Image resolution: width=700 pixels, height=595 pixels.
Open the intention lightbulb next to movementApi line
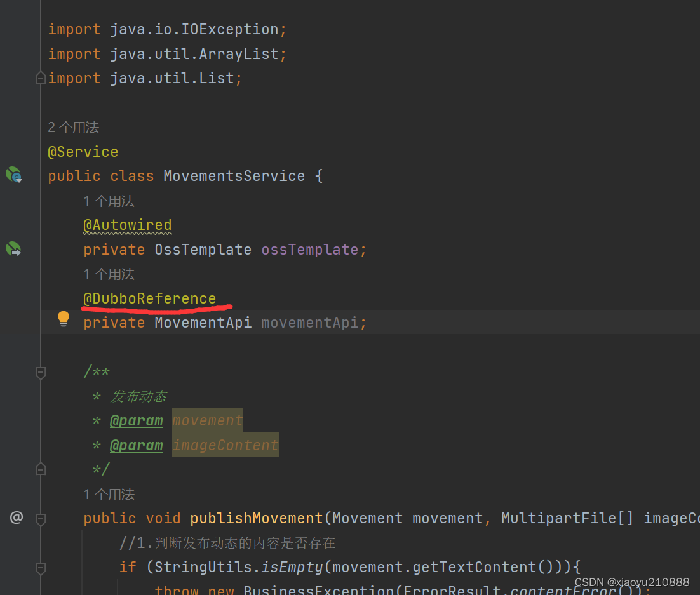click(63, 319)
